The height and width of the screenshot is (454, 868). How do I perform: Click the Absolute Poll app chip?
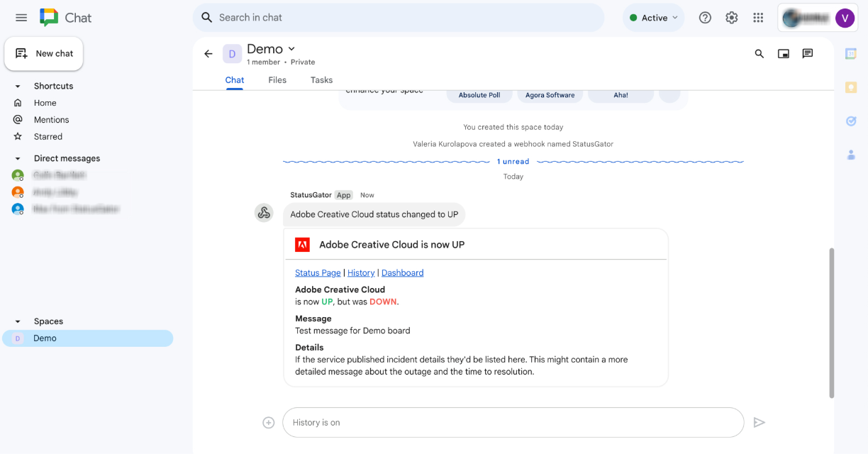click(x=479, y=95)
